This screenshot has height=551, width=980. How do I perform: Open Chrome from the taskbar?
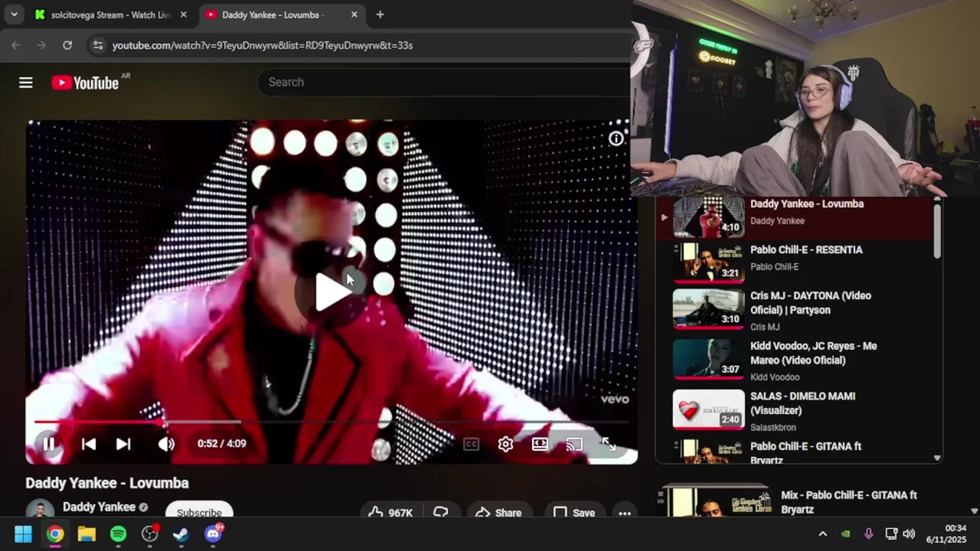click(x=55, y=534)
